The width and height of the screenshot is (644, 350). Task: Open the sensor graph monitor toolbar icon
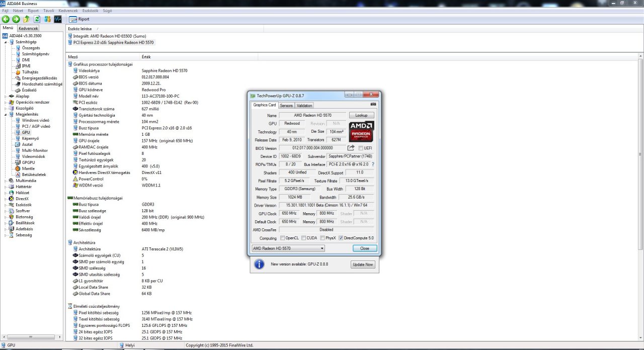(58, 19)
